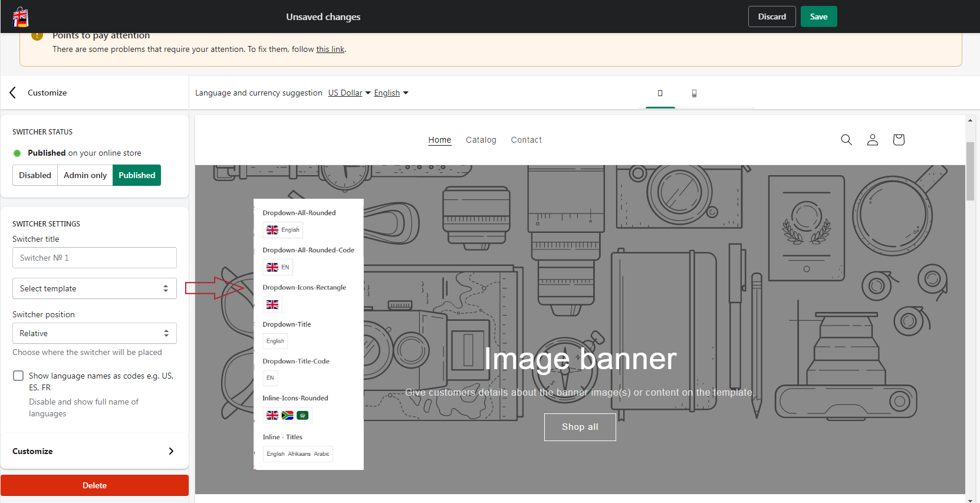Click the preview vertical scrollbar thumb

click(970, 171)
